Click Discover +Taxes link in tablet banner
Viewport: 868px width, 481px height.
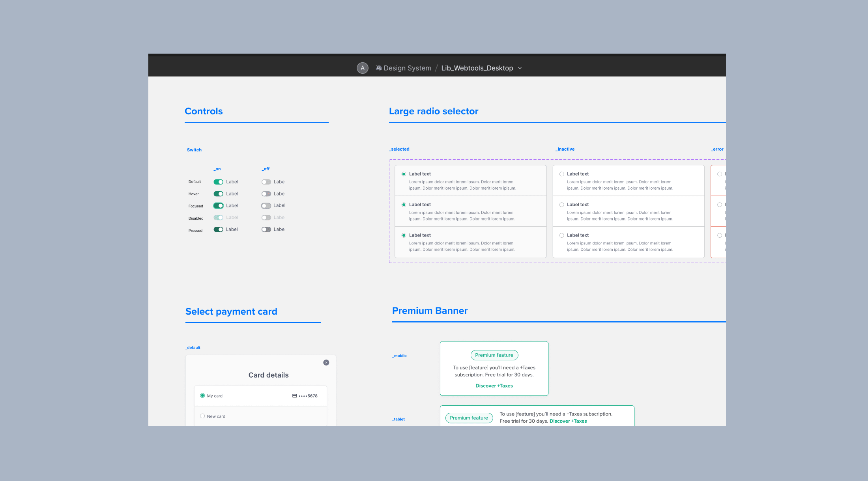(x=568, y=421)
